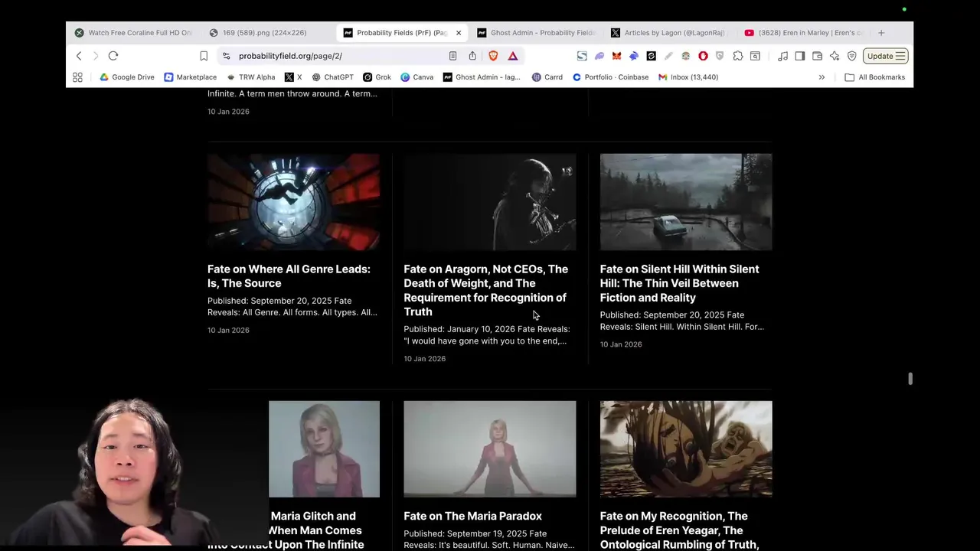Open site settings icon beside the URL
This screenshot has height=551, width=980.
pos(226,56)
